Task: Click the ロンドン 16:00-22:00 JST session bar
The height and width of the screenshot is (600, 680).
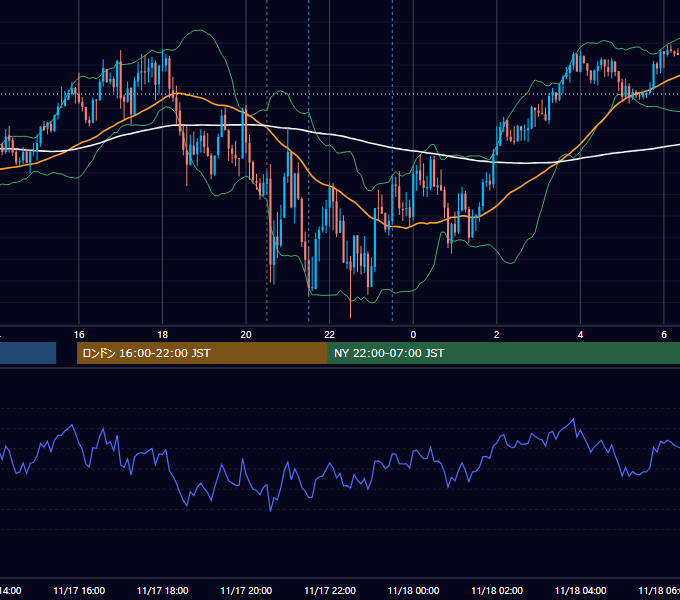Action: click(x=202, y=353)
